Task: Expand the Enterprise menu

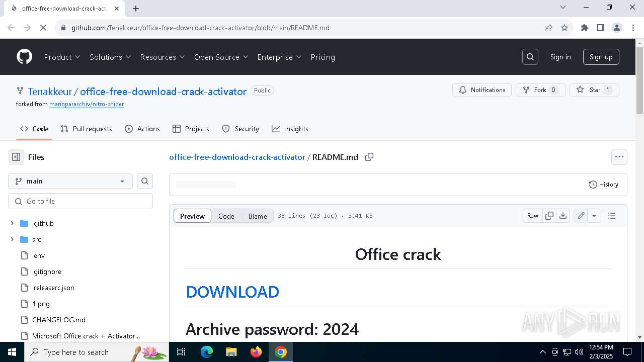Action: (x=279, y=57)
